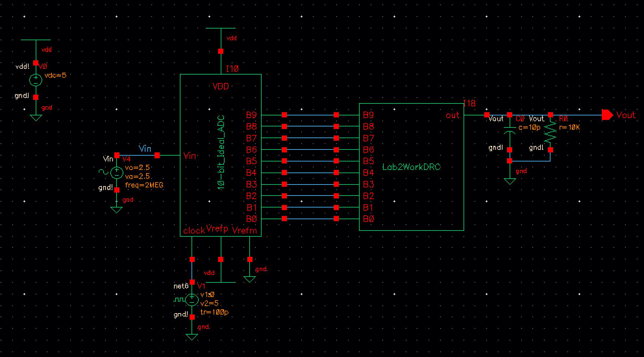Select the freq=2MEG parameter text

click(144, 185)
